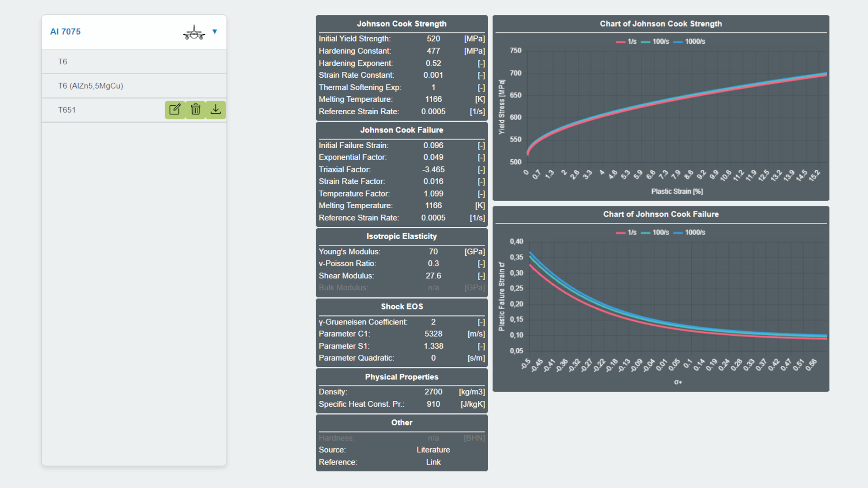
Task: Click the Parameter Quadratic value 0
Action: 433,358
